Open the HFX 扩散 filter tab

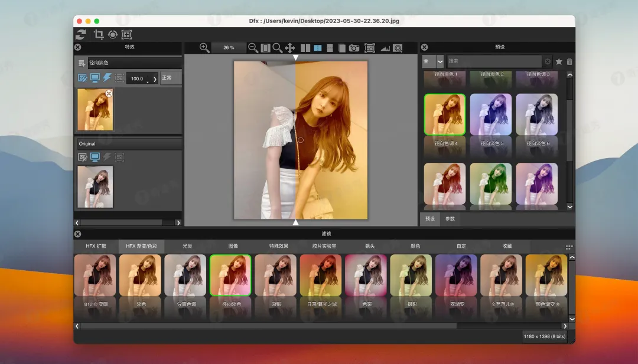tap(96, 246)
